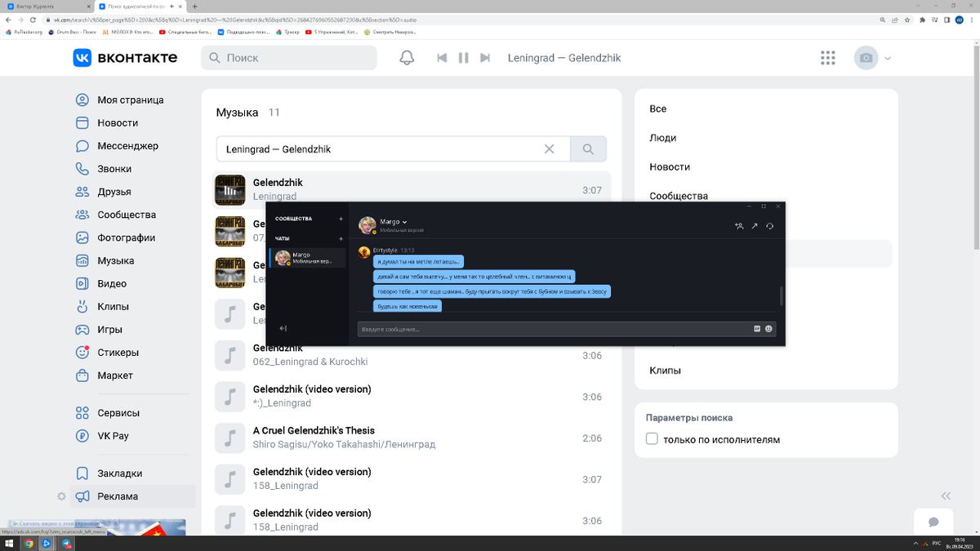Image resolution: width=980 pixels, height=551 pixels.
Task: Click the Сервисы sidebar icon
Action: 82,413
